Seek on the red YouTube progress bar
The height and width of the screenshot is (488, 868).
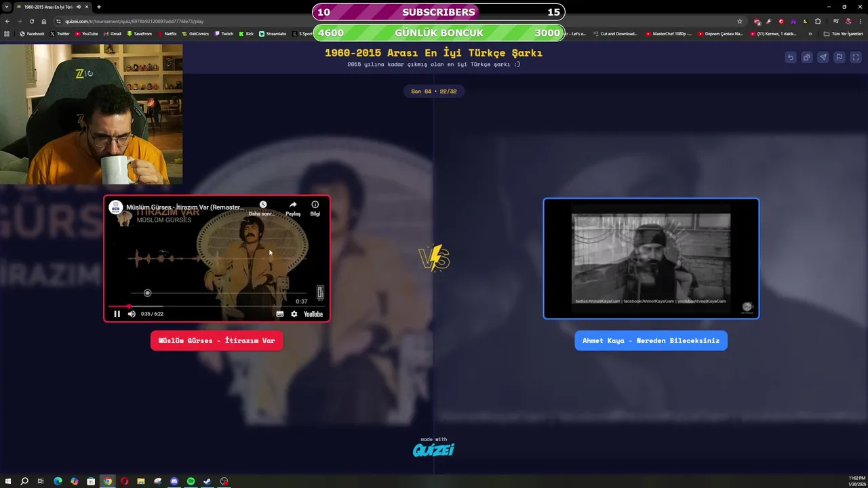click(217, 306)
